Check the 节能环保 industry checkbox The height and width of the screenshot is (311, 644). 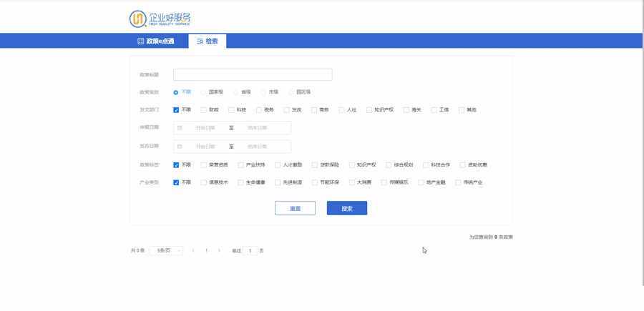point(315,182)
